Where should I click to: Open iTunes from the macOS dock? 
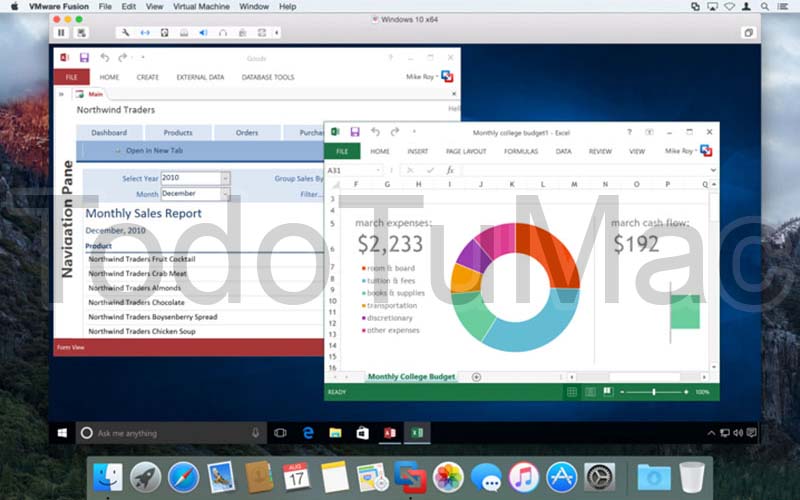click(523, 478)
